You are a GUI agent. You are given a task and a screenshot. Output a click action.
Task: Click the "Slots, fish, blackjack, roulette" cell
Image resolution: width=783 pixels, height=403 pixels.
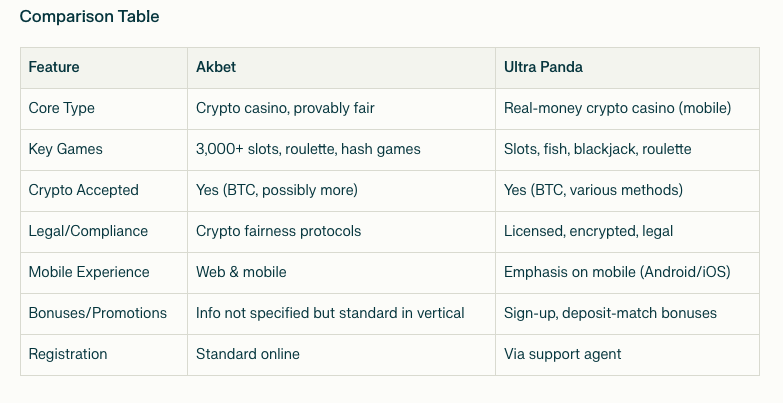pyautogui.click(x=597, y=149)
